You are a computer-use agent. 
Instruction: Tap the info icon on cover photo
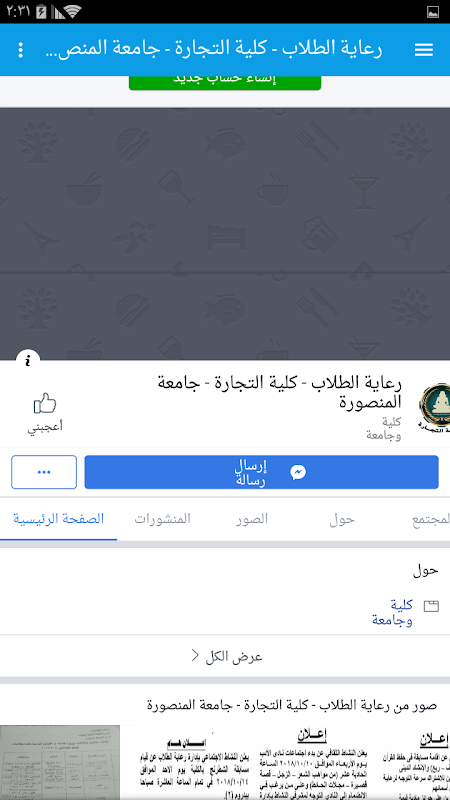coord(28,361)
